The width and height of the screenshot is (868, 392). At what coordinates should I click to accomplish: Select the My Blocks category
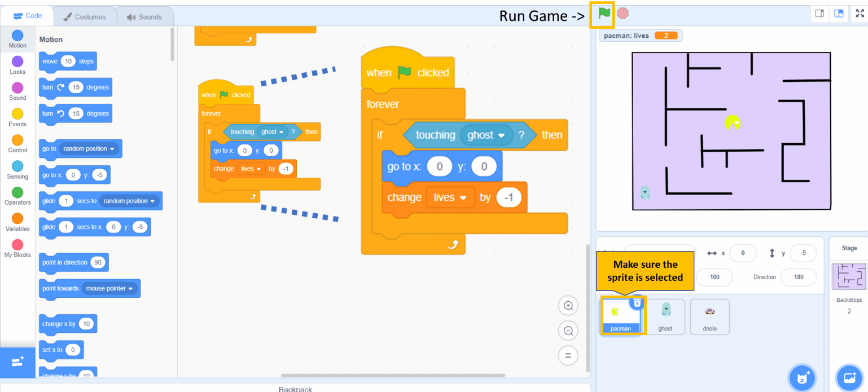click(17, 248)
